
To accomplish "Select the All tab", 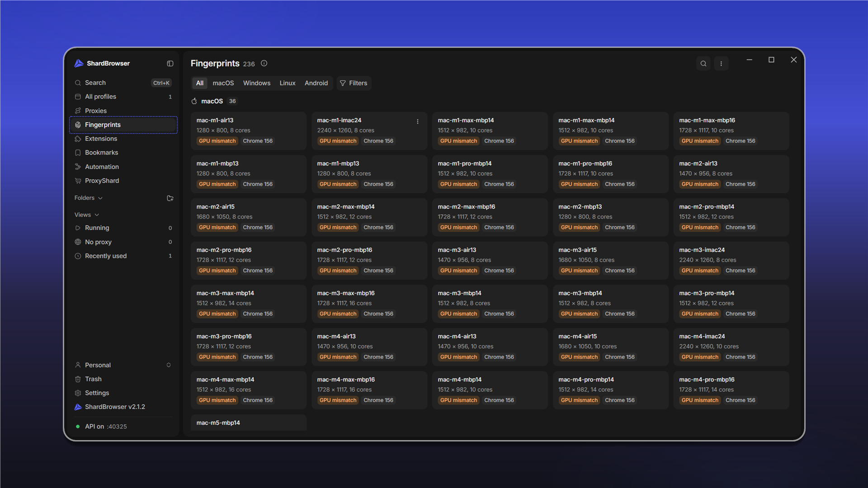I will (x=200, y=83).
